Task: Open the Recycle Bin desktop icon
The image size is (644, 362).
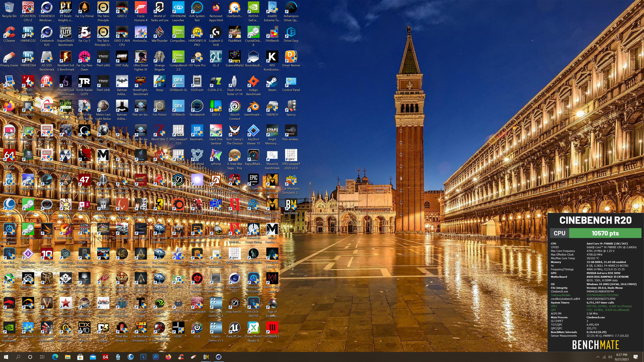Action: pos(9,10)
